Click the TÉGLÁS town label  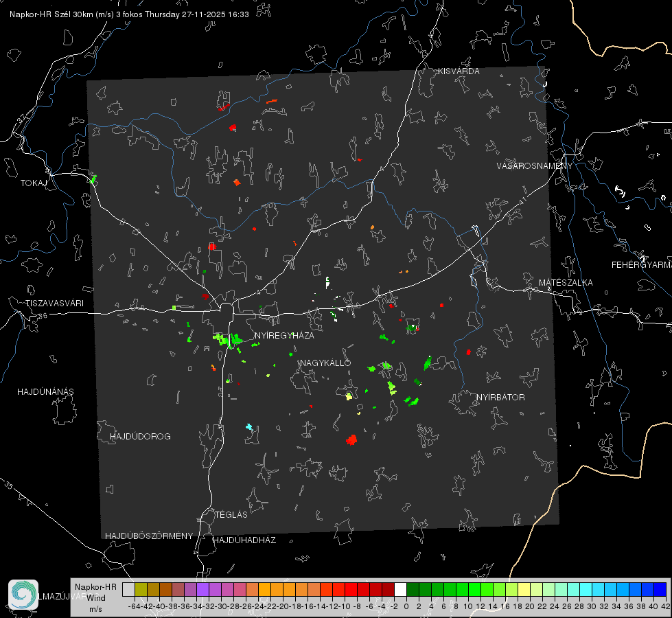point(231,515)
